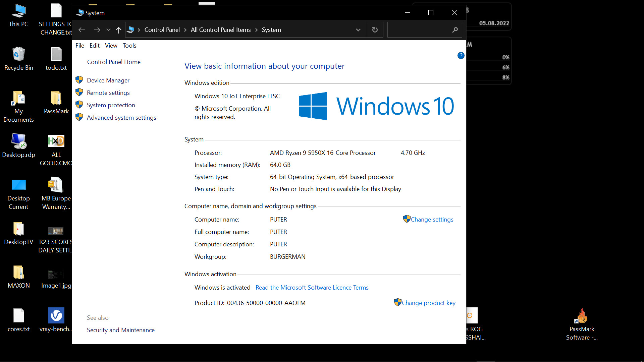Open Advanced system settings
The height and width of the screenshot is (362, 644).
(x=121, y=118)
